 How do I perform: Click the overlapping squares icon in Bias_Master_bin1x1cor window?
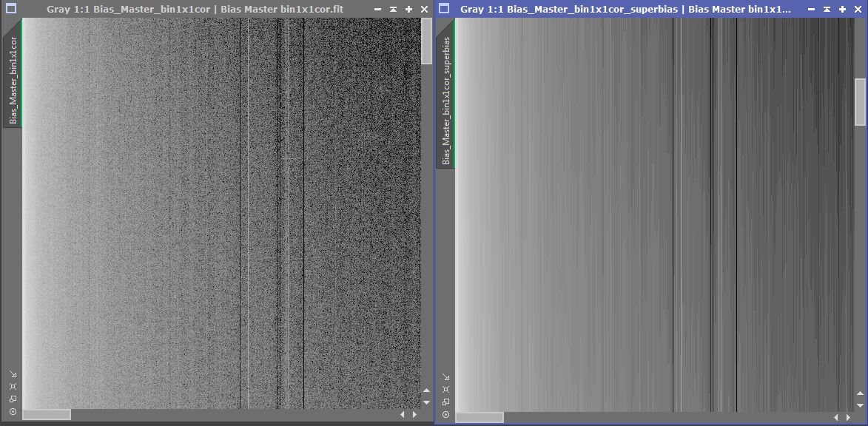13,399
